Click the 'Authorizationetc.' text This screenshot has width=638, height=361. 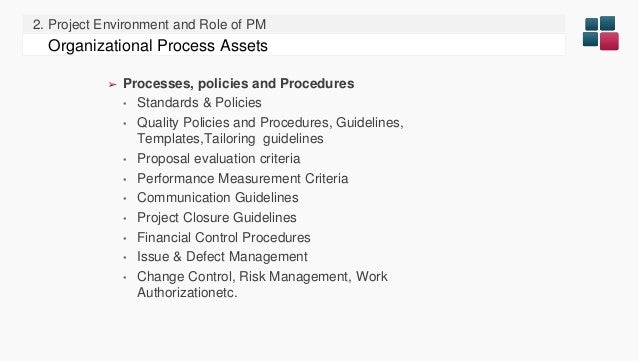[187, 292]
